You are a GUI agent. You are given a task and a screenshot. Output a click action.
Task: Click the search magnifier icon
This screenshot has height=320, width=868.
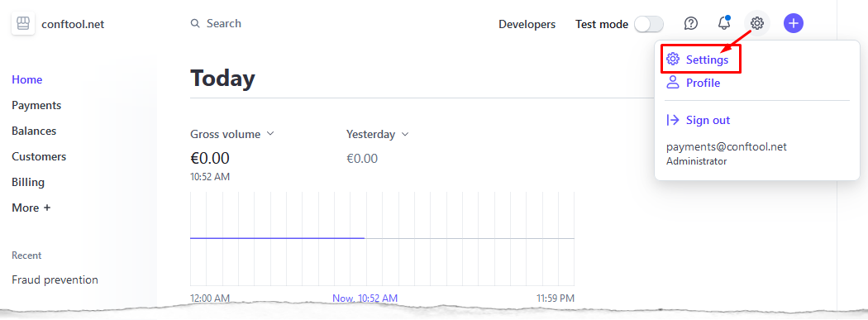tap(194, 23)
